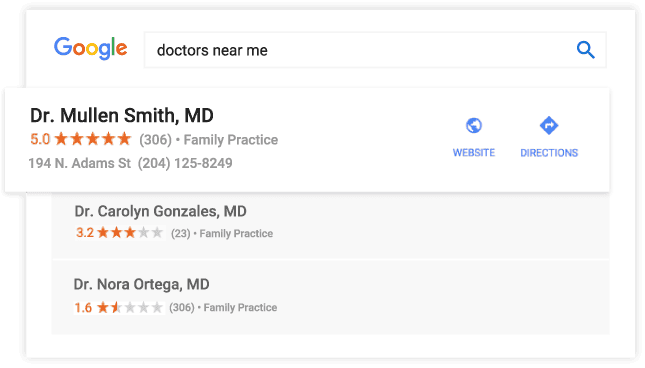Image resolution: width=645 pixels, height=368 pixels.
Task: Click the address 194 N. Adams St
Action: pos(79,163)
